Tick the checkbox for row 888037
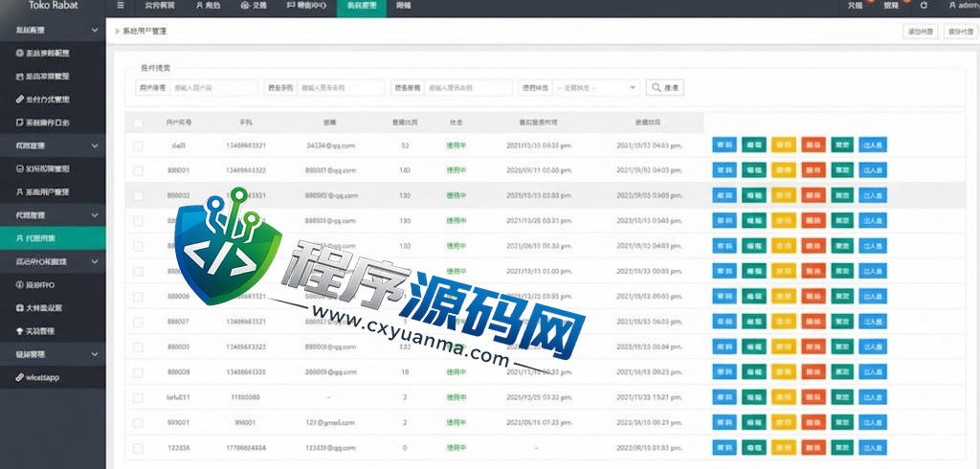Image resolution: width=980 pixels, height=469 pixels. (138, 322)
